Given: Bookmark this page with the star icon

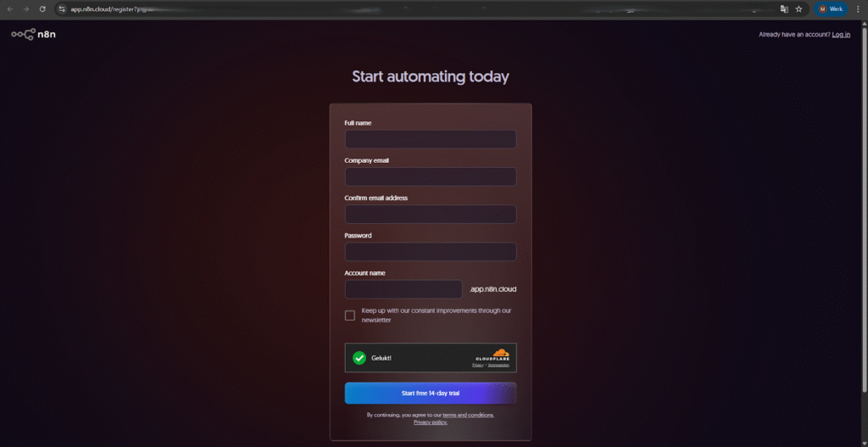Looking at the screenshot, I should click(x=798, y=8).
